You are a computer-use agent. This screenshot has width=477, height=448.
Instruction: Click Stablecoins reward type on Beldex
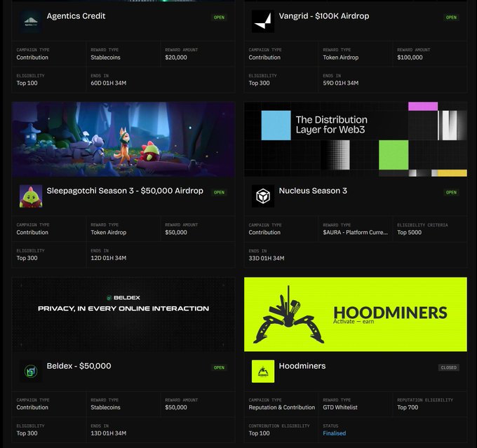click(105, 407)
